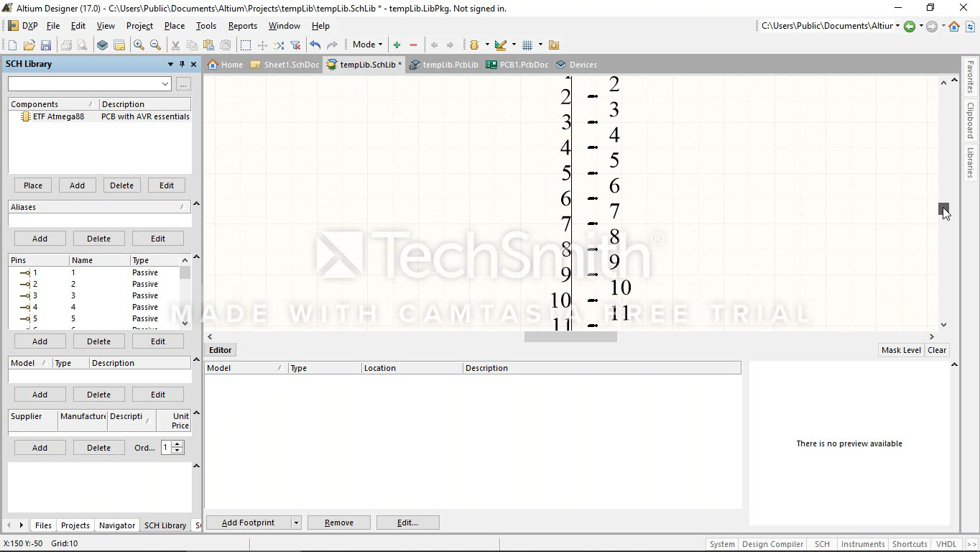Collapse the Pins section
This screenshot has width=980, height=552.
pyautogui.click(x=196, y=257)
